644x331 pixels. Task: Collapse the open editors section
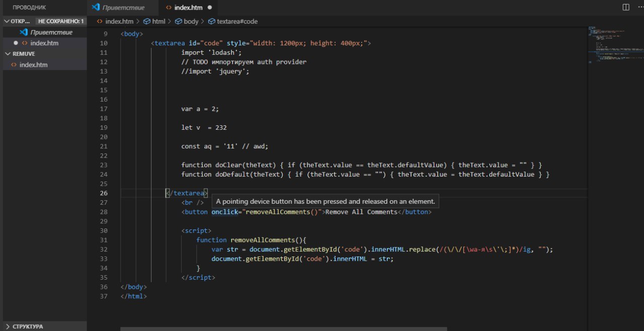7,21
